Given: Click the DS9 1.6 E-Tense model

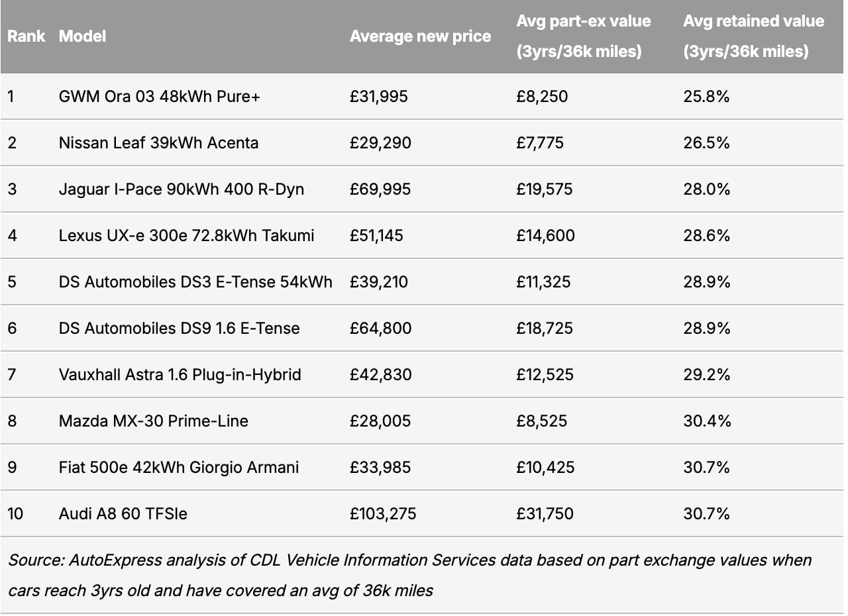Looking at the screenshot, I should pos(179,329).
